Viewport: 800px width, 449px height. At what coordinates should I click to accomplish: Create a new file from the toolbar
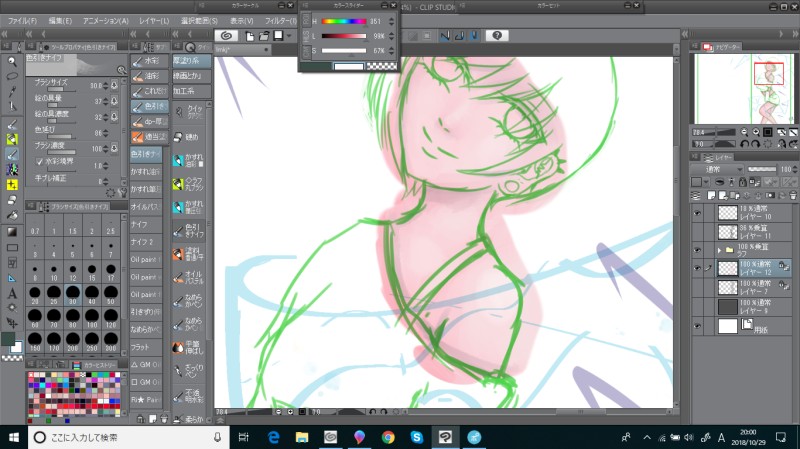[249, 36]
